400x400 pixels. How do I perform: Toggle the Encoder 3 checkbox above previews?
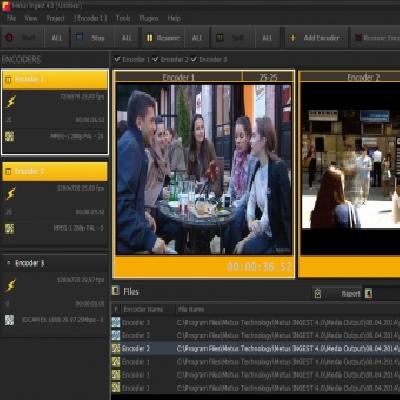coord(194,59)
